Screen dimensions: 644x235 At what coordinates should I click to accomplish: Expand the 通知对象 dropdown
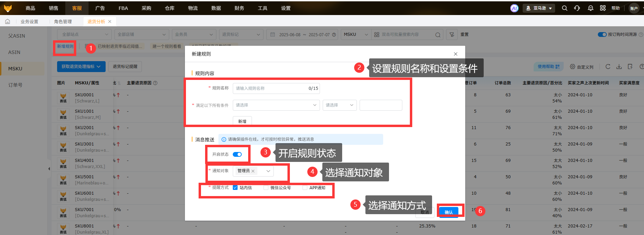pyautogui.click(x=268, y=171)
